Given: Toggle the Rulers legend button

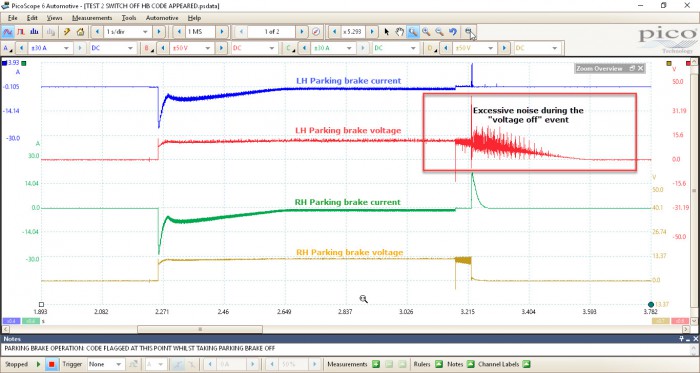Looking at the screenshot, I should tap(438, 364).
